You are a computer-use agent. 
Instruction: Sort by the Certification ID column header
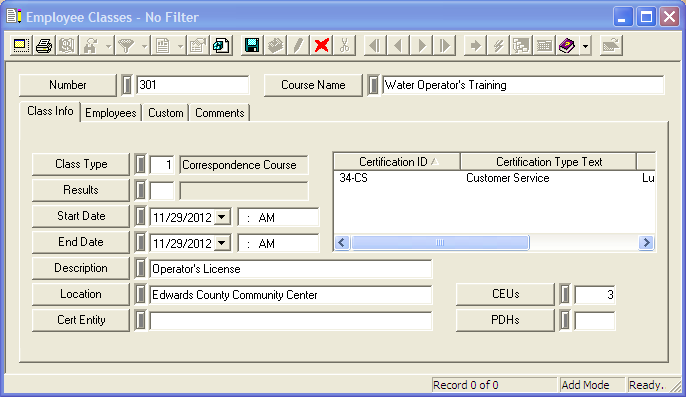397,162
